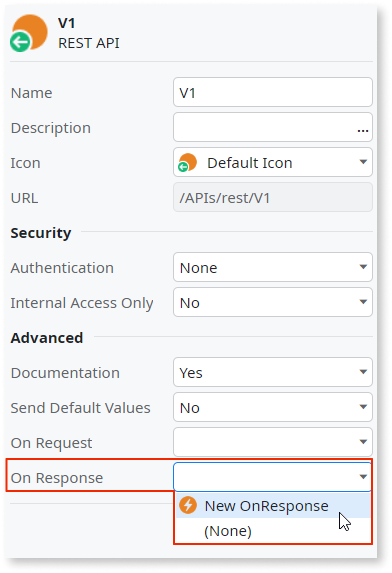Click the Advanced section heading

47,338
